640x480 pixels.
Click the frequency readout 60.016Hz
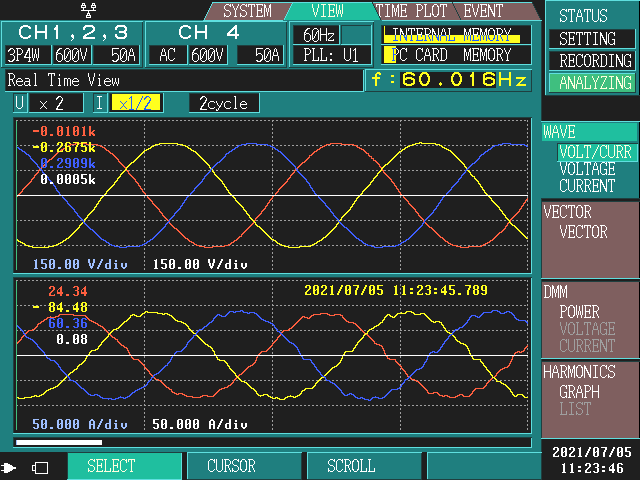click(448, 80)
